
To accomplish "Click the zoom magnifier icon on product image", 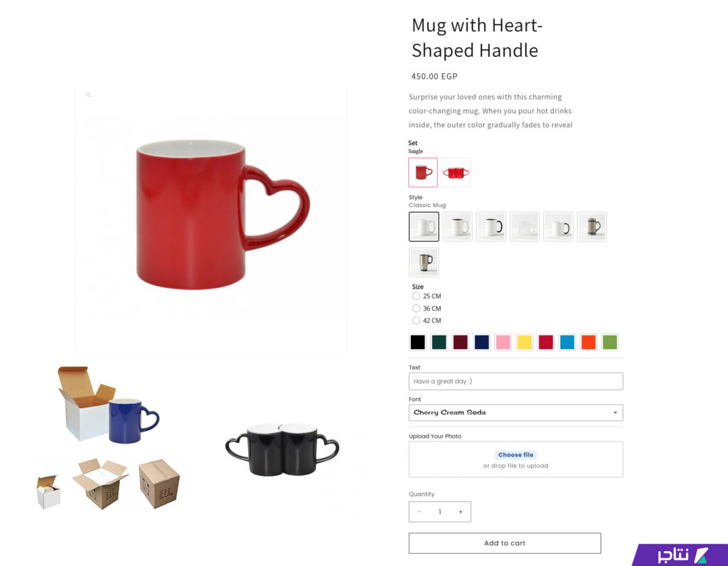I will click(88, 95).
